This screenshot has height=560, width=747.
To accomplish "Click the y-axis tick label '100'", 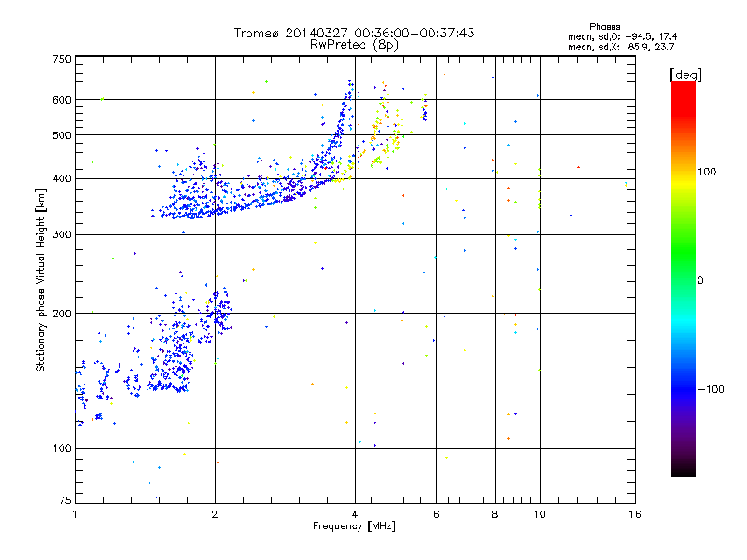I will pos(62,448).
